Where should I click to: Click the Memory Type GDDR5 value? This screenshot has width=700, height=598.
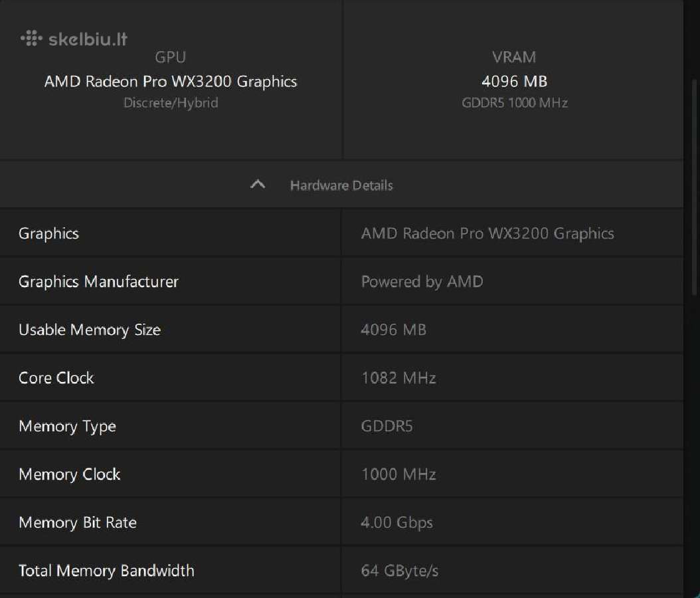click(x=387, y=427)
